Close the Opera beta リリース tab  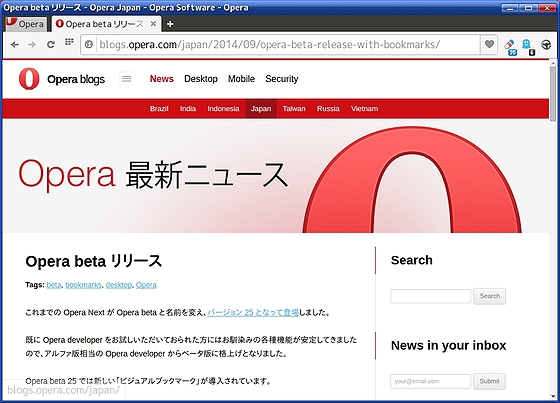point(153,24)
